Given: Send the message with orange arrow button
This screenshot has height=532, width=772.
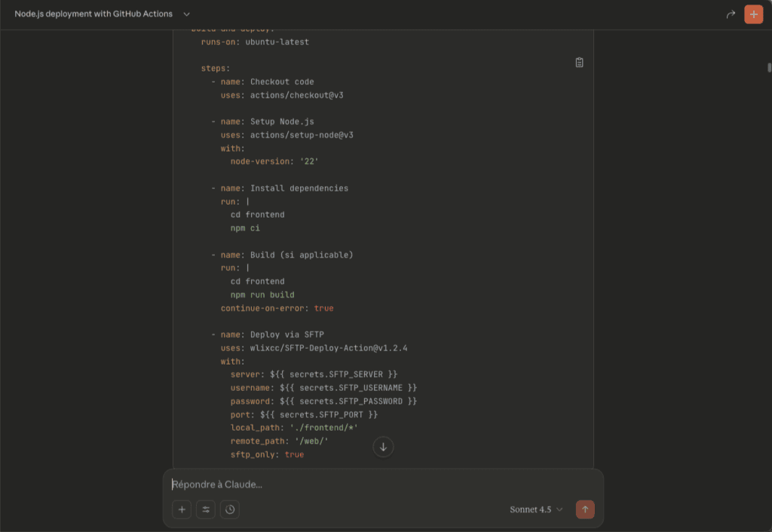Looking at the screenshot, I should coord(585,509).
